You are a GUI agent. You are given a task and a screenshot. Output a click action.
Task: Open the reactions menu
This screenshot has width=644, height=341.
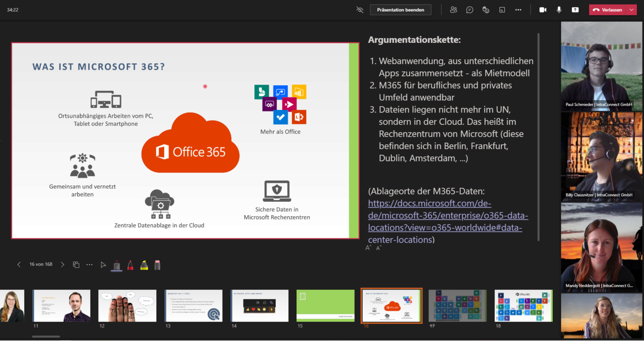click(485, 9)
